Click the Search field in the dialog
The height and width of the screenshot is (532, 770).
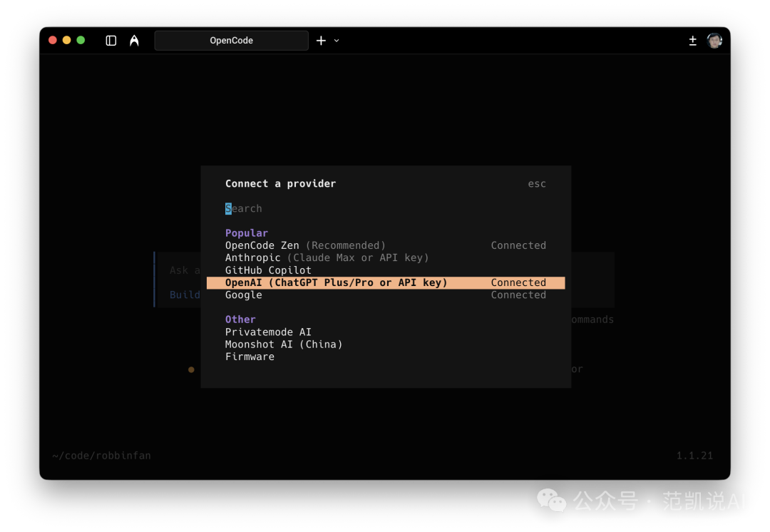pos(243,208)
